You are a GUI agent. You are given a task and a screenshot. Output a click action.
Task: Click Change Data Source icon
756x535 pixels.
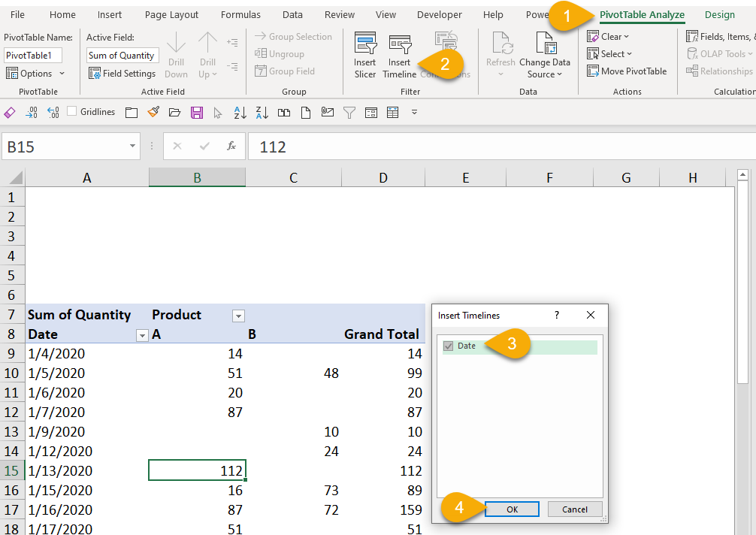coord(545,46)
